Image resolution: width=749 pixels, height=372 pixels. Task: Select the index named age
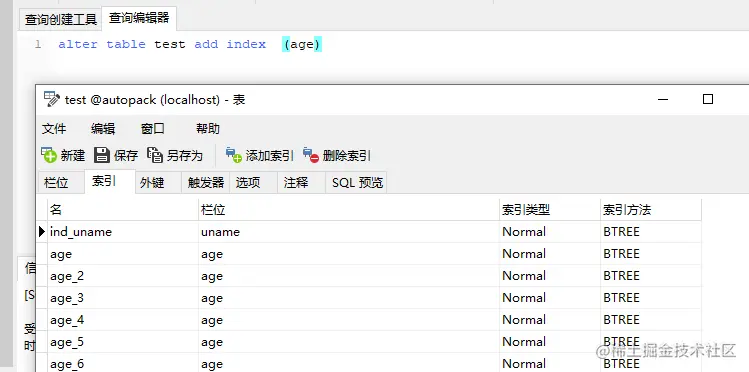point(123,254)
